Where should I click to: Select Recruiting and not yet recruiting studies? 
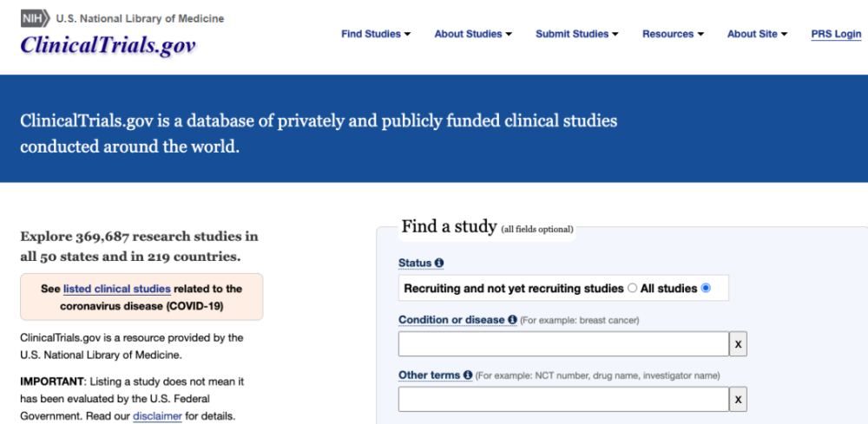point(632,288)
